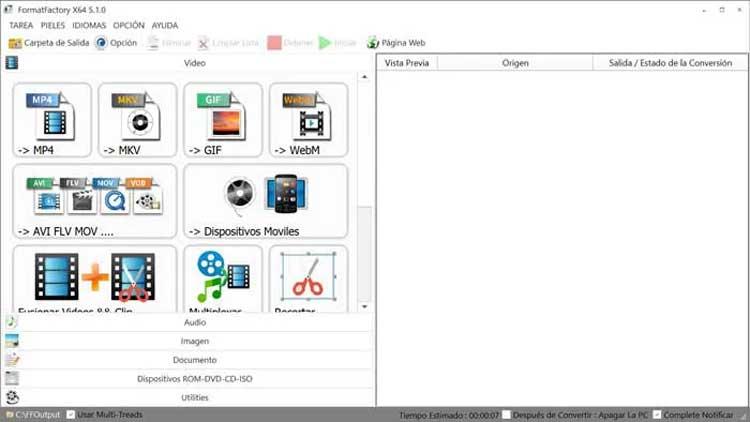The height and width of the screenshot is (422, 750).
Task: Click the FormatFactory app icon in title bar
Action: click(x=8, y=9)
